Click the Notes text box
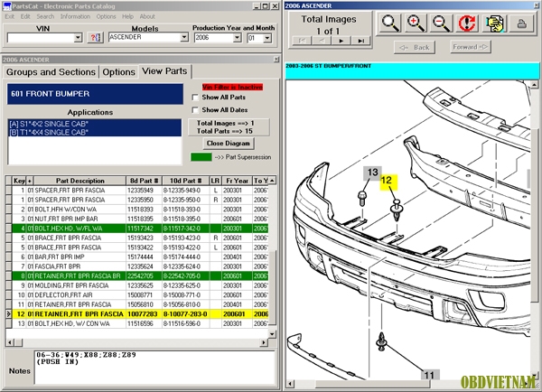Viewport: 542px width, 392px height. pyautogui.click(x=154, y=367)
